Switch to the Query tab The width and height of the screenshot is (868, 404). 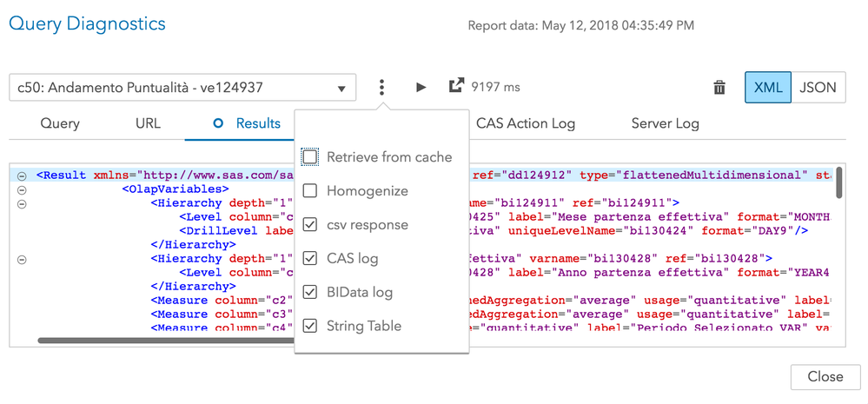point(60,123)
